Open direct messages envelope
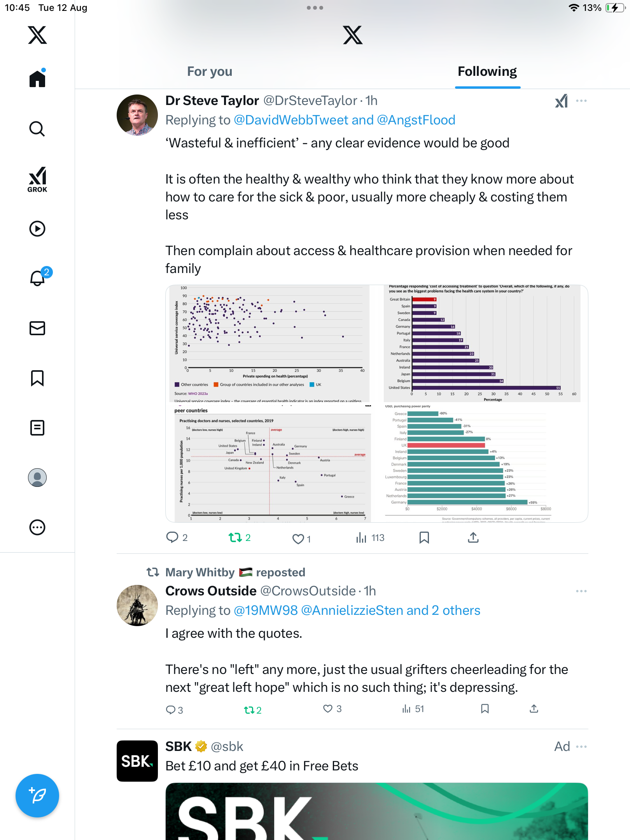Screen dimensions: 630x840 [x=37, y=328]
